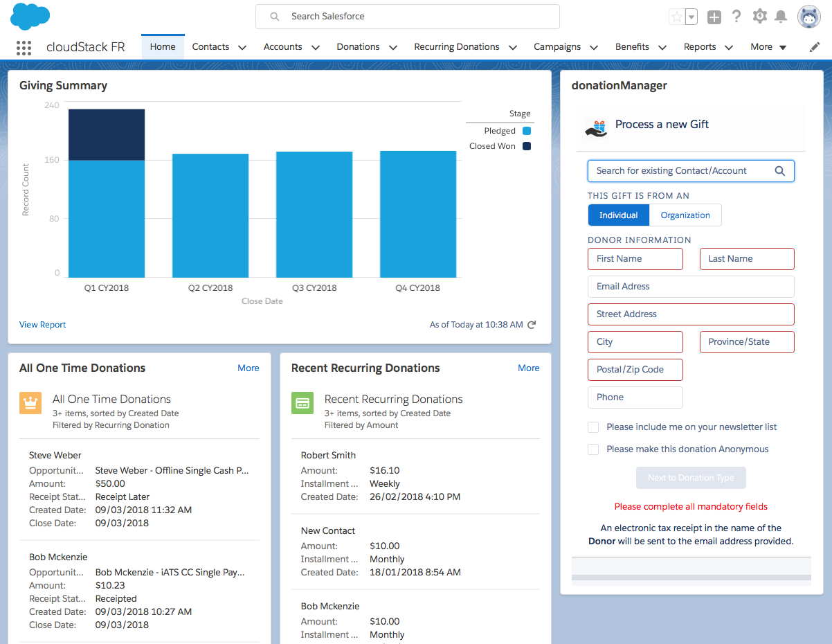Open the favorites list dropdown arrow
The height and width of the screenshot is (644, 832).
[691, 17]
